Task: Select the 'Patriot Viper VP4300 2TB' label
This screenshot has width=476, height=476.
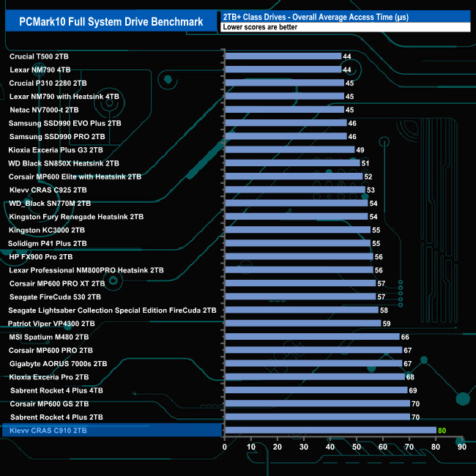Action: [x=51, y=324]
